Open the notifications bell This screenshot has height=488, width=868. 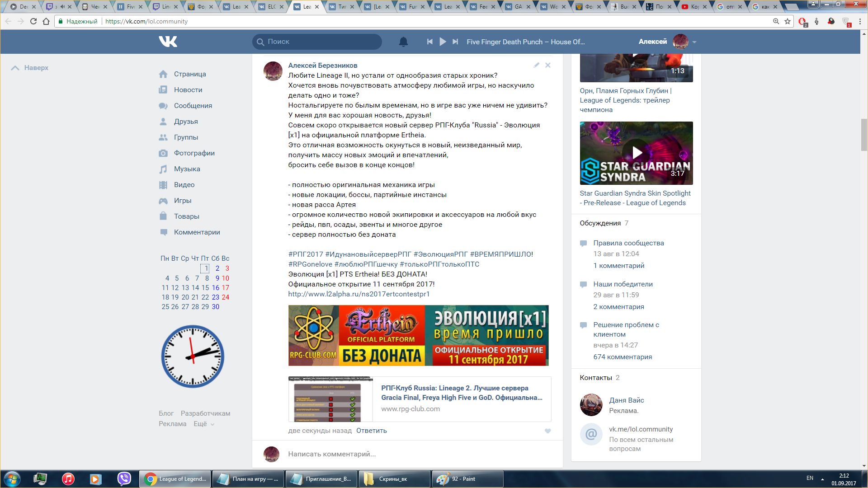tap(403, 42)
